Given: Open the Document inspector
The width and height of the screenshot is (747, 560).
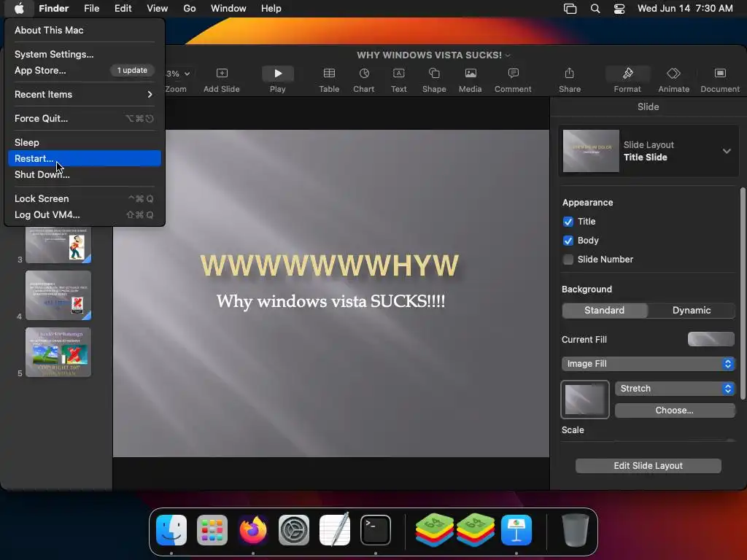Looking at the screenshot, I should (720, 74).
